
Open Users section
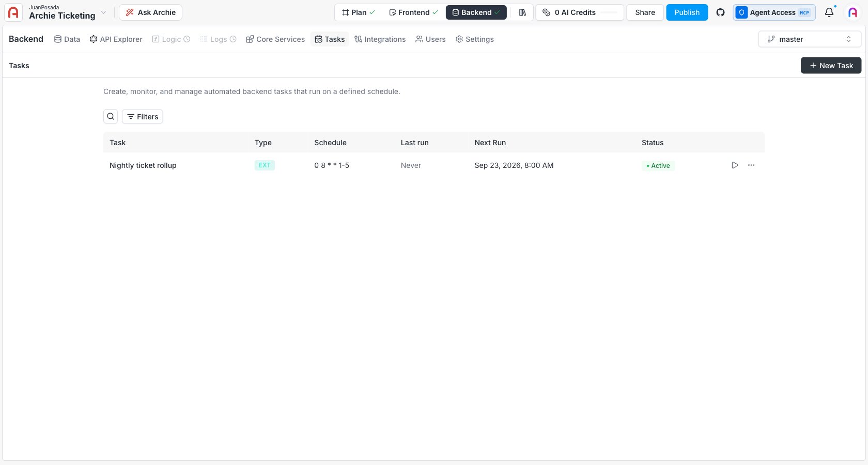point(430,39)
